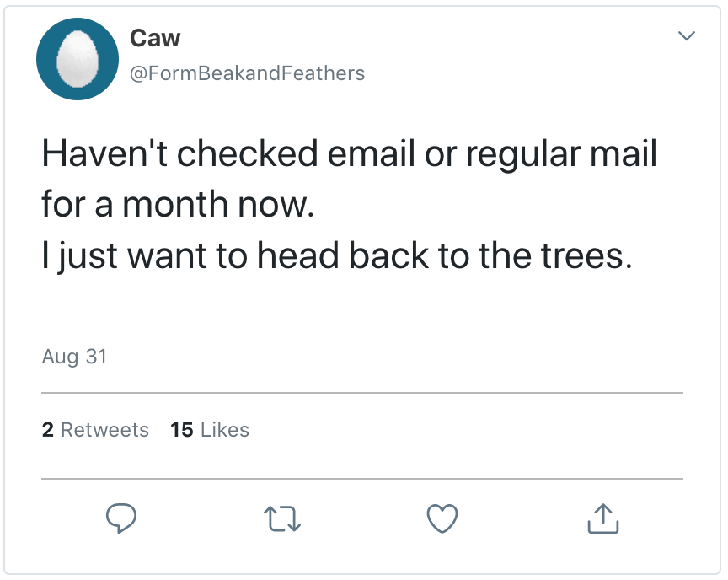
Task: Click the bold number 2 before Retweets
Action: coord(47,430)
